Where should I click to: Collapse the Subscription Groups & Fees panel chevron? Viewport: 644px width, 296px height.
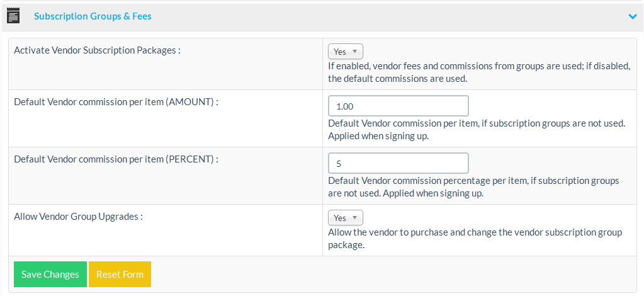click(x=633, y=17)
